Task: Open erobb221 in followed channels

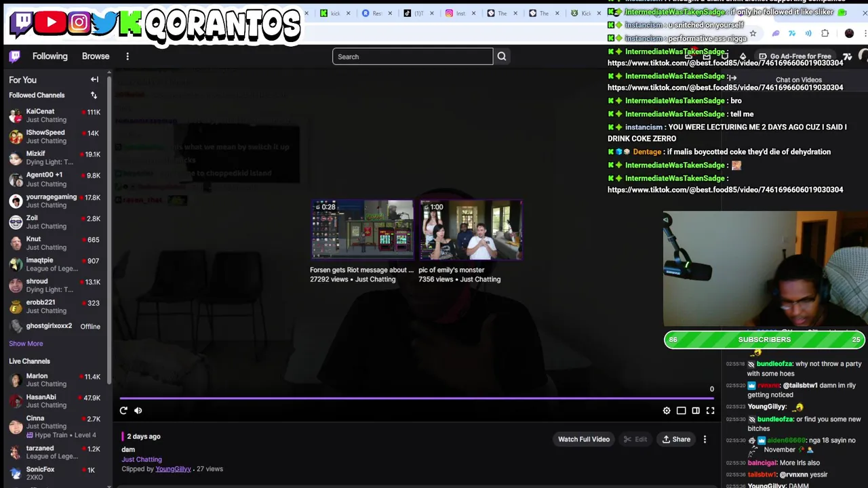Action: [x=55, y=306]
